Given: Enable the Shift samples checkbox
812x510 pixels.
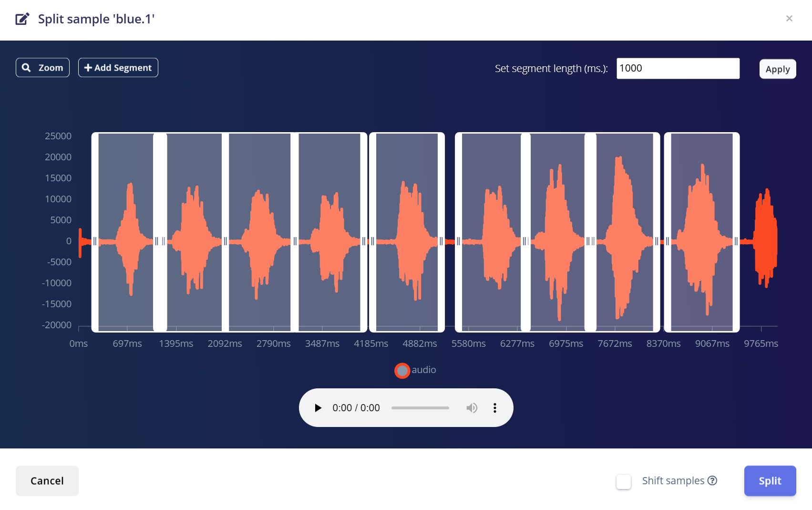Looking at the screenshot, I should 623,482.
